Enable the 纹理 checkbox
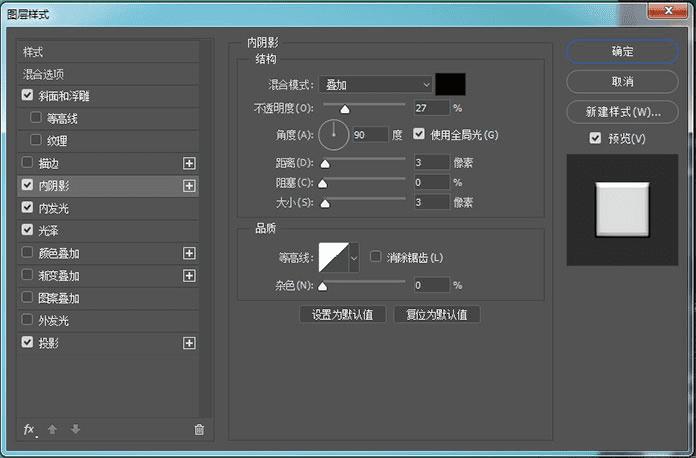The width and height of the screenshot is (696, 458). click(36, 140)
